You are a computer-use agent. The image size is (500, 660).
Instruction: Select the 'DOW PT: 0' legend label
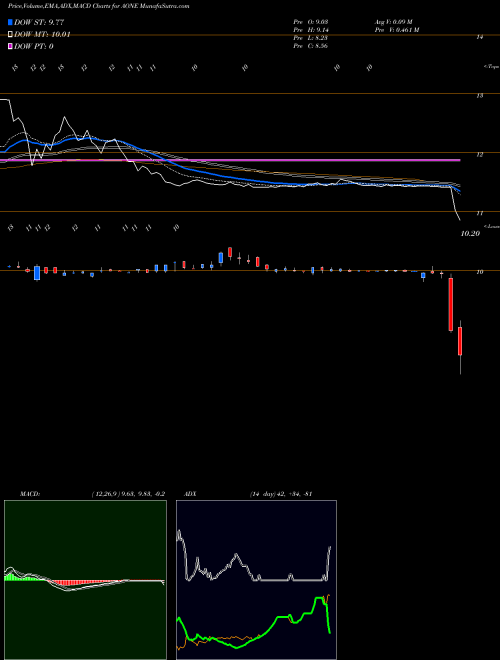point(34,46)
